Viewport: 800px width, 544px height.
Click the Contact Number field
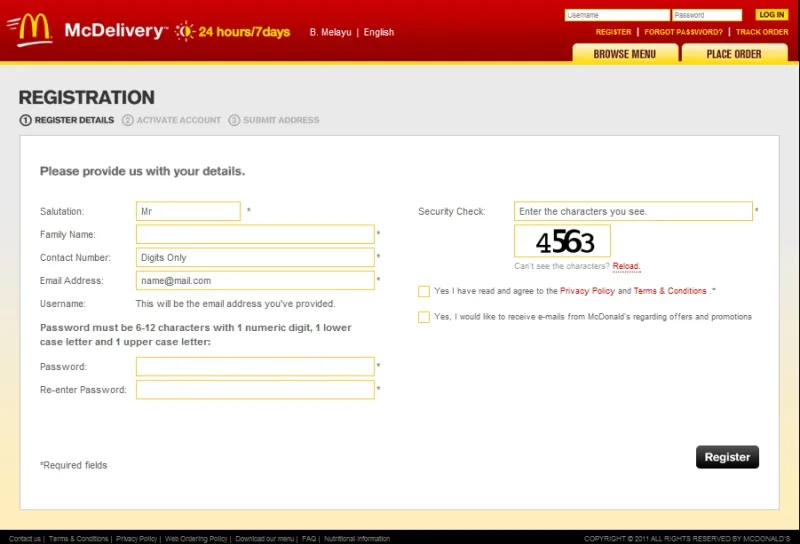coord(255,257)
